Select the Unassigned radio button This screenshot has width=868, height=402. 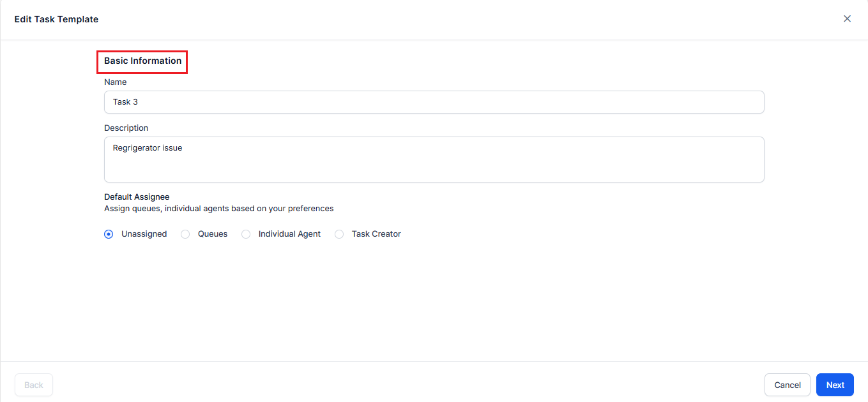pyautogui.click(x=109, y=234)
